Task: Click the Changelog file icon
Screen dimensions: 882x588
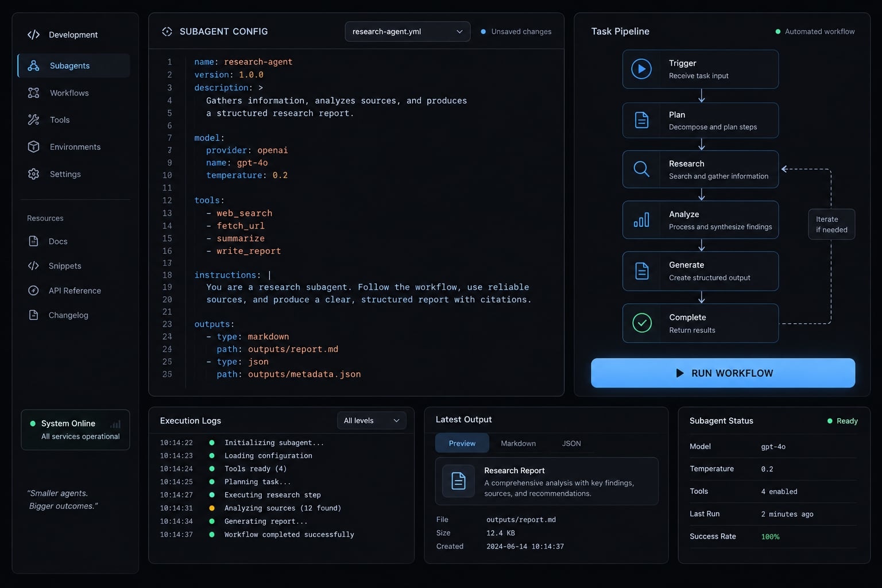Action: point(34,315)
